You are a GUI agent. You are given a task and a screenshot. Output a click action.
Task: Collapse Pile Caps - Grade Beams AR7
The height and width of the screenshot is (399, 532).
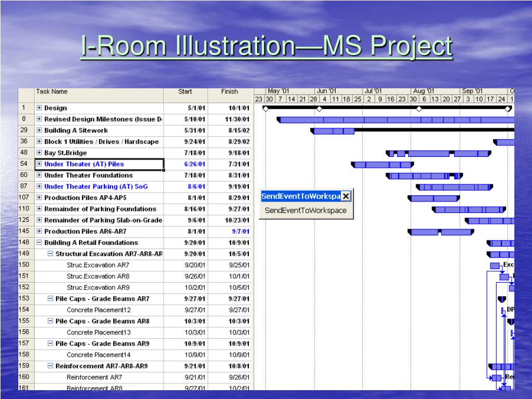pyautogui.click(x=50, y=298)
